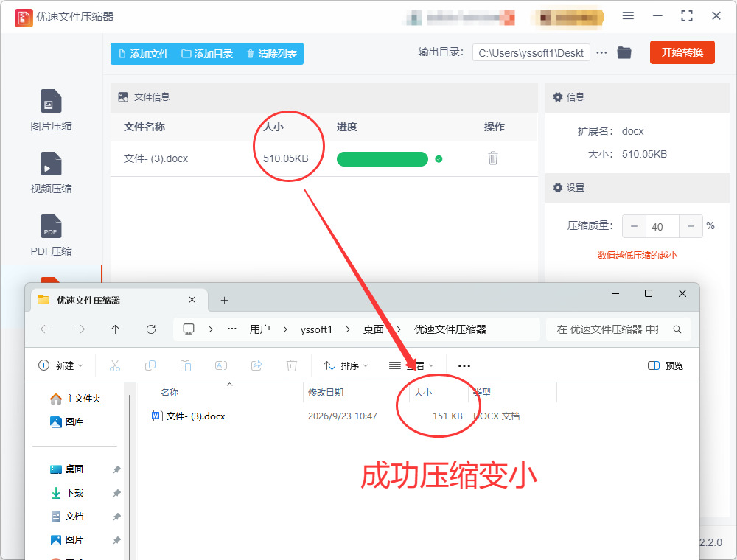Click the Explorer cut scissors icon
Viewport: 737px width, 560px height.
(x=115, y=365)
